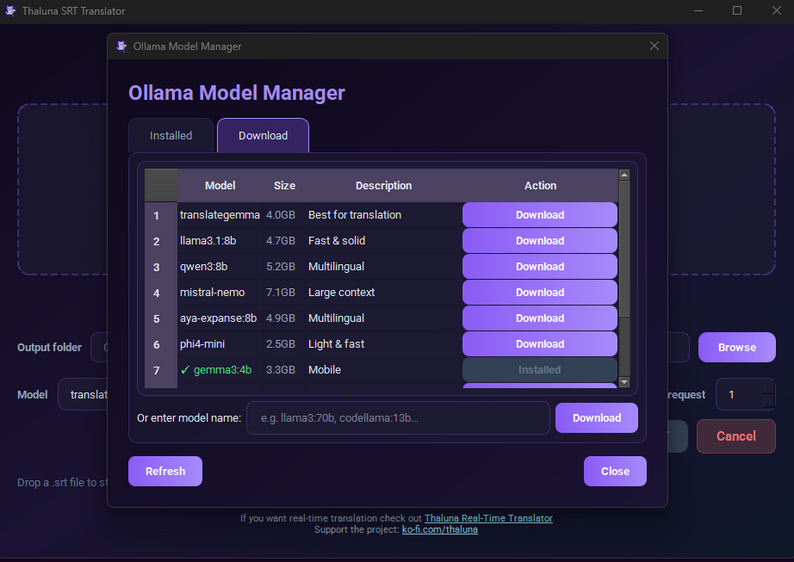The height and width of the screenshot is (562, 794).
Task: Click the 'Mobile' description cell
Action: (x=384, y=370)
